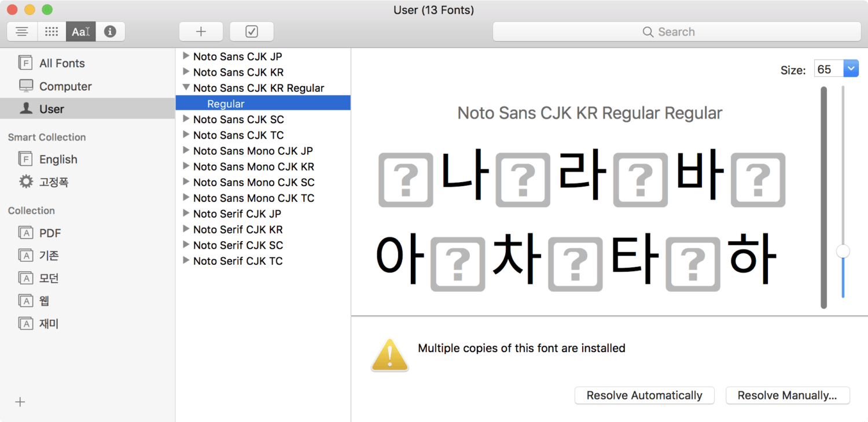868x422 pixels.
Task: Click the All Fonts icon in the sidebar
Action: click(25, 63)
